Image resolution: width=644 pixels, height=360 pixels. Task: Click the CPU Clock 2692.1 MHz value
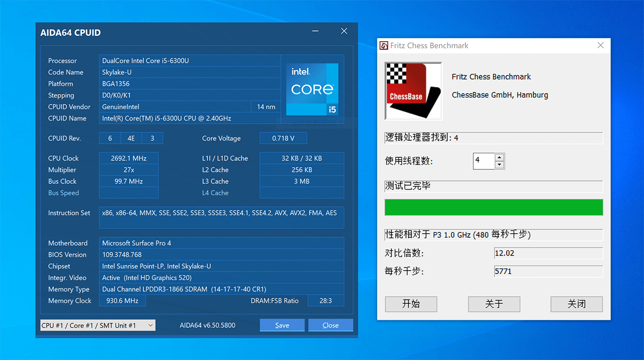point(129,158)
